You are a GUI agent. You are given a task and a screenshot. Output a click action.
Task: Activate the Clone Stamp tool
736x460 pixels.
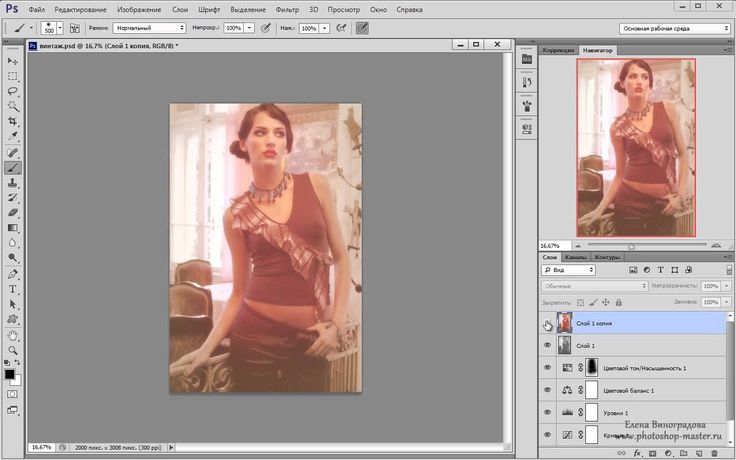tap(13, 183)
